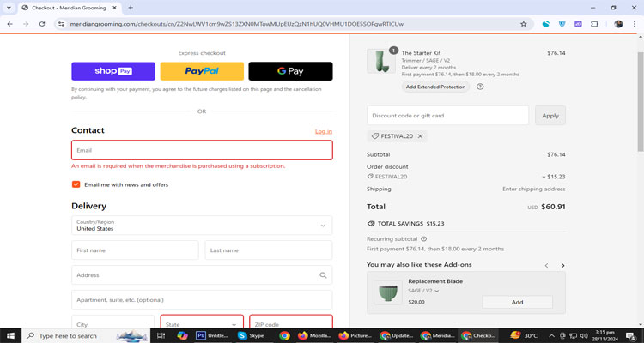Pay with Shop Pay express checkout

point(113,71)
